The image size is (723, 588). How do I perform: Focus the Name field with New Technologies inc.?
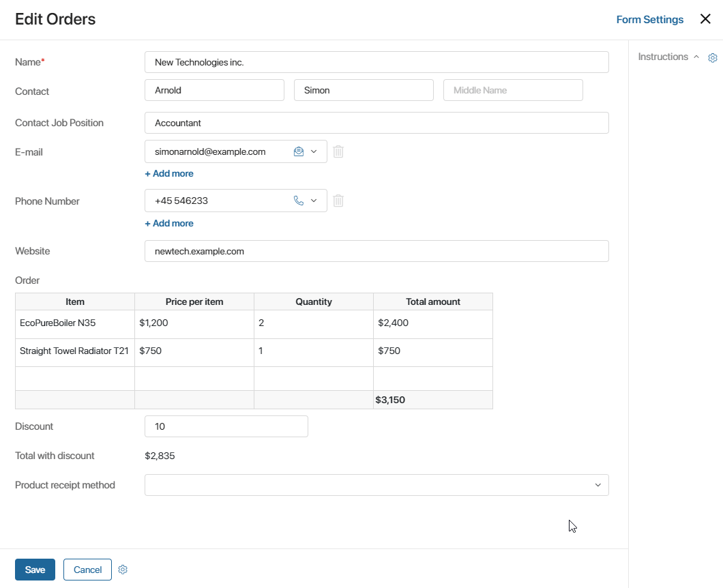point(377,62)
